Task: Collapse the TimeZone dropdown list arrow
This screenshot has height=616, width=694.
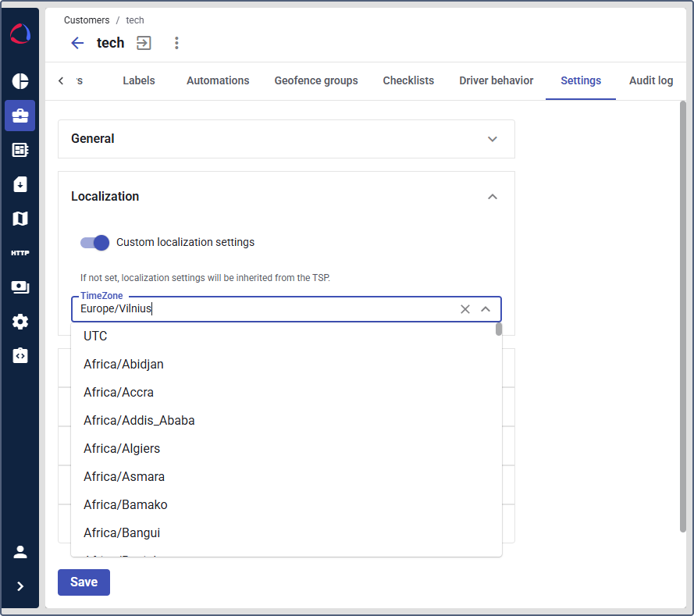Action: click(x=486, y=309)
